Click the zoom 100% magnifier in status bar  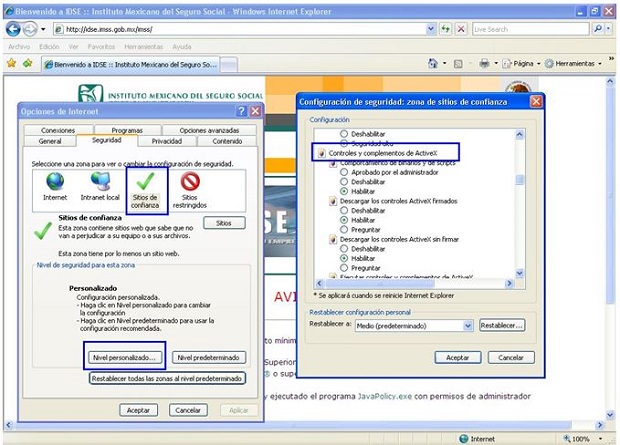[567, 439]
